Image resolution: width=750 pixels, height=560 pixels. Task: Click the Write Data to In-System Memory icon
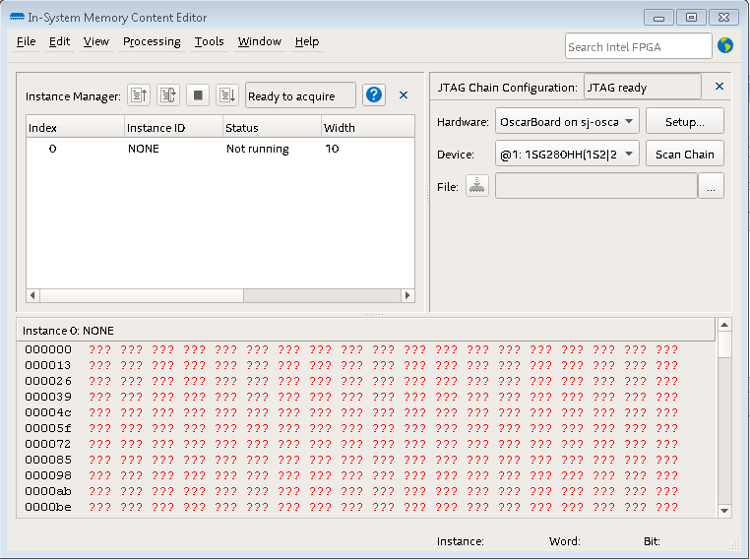pos(227,95)
